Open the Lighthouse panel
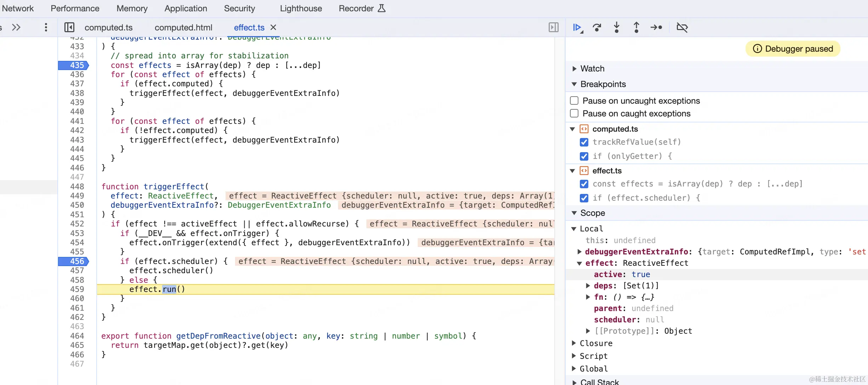This screenshot has width=868, height=385. [301, 8]
